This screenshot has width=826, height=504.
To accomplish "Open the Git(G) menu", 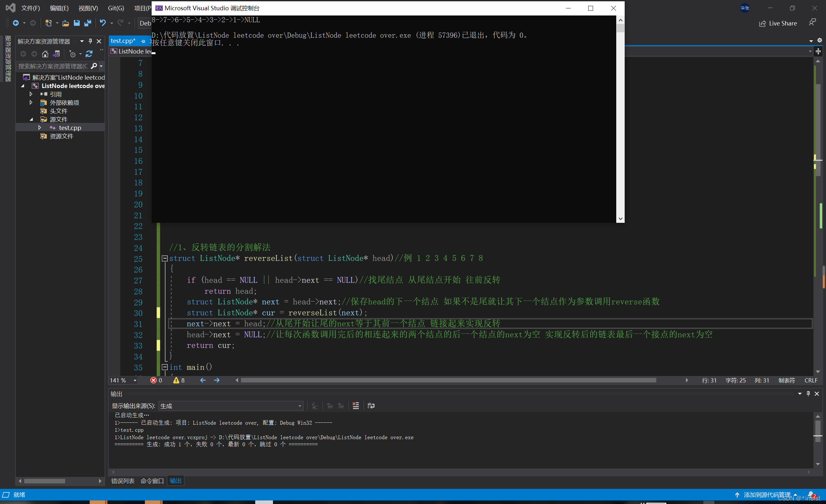I will tap(116, 8).
